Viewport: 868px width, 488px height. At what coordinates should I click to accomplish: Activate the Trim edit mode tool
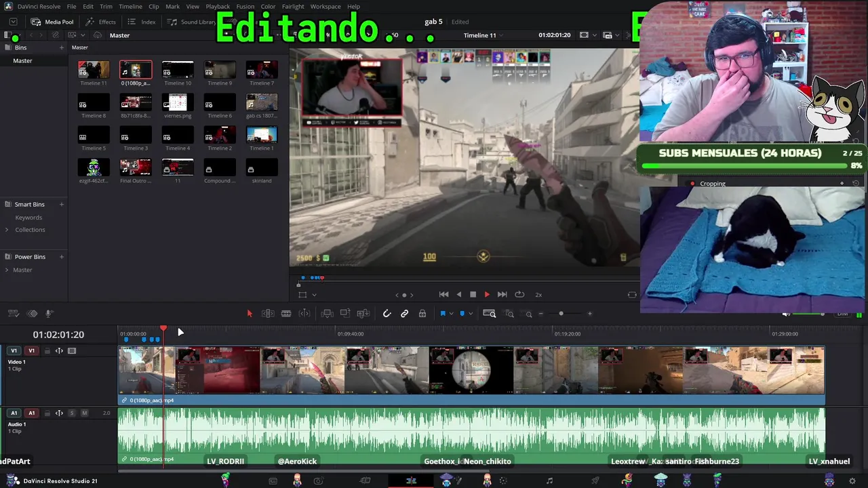click(268, 313)
